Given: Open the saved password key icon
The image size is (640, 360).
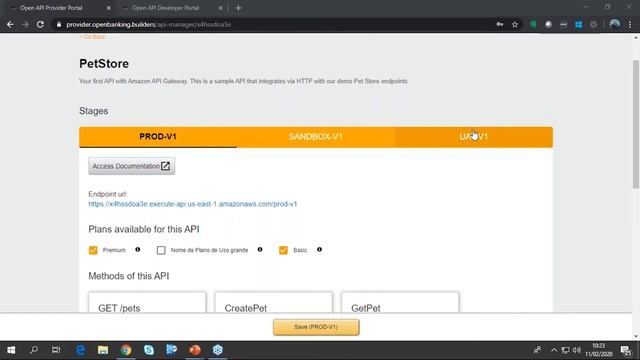Looking at the screenshot, I should pos(500,24).
